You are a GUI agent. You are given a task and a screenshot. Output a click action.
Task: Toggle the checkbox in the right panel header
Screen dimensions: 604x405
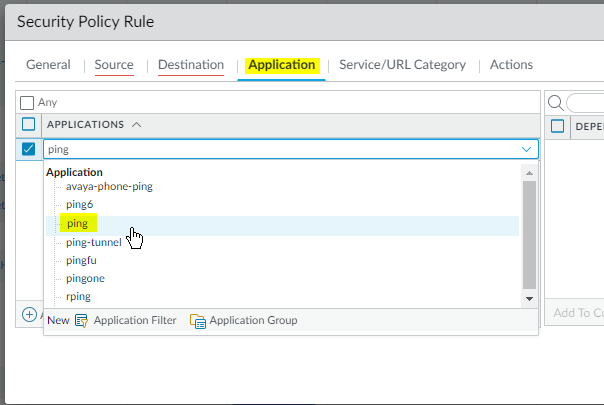click(557, 126)
